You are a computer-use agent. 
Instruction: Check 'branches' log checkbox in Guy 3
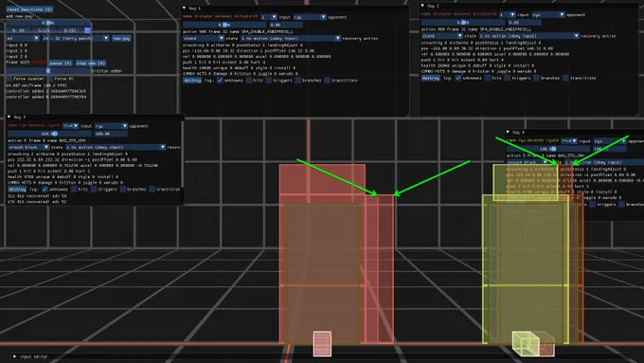click(123, 190)
